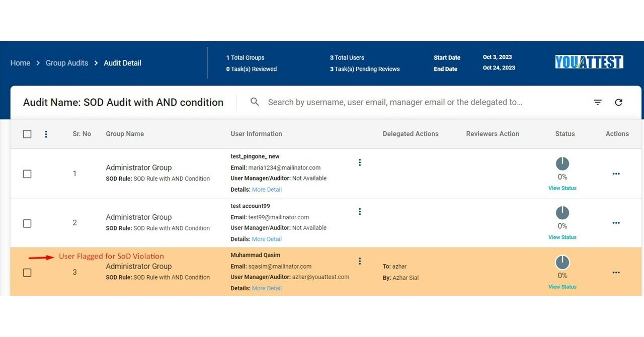Click View Status on Muhammad Qasim's row
This screenshot has height=337, width=644.
(x=562, y=286)
